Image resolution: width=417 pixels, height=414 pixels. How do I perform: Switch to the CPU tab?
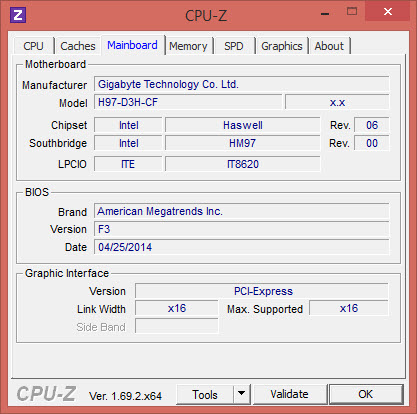tap(33, 46)
